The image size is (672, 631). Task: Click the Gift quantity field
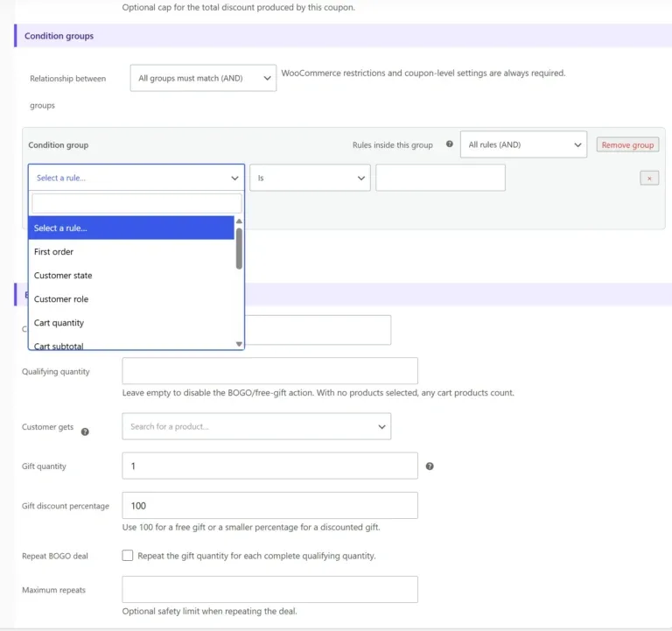click(270, 466)
